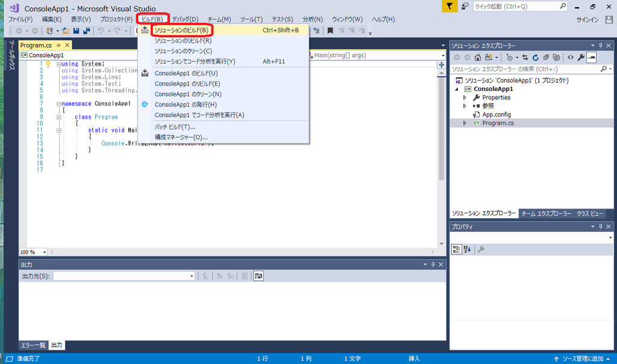Click the Solution Explorer view switch icon
This screenshot has height=364, width=617.
(x=488, y=57)
